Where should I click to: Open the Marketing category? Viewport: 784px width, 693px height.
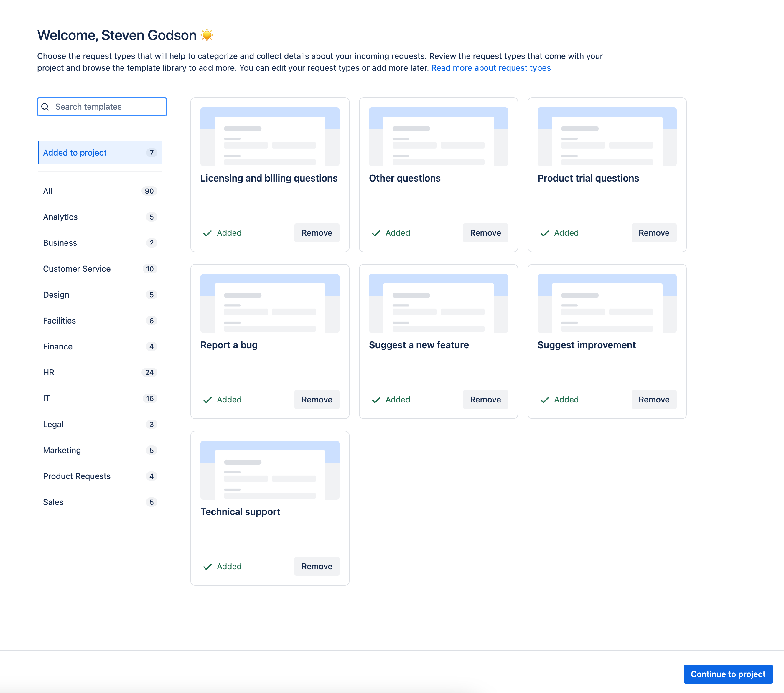tap(100, 450)
